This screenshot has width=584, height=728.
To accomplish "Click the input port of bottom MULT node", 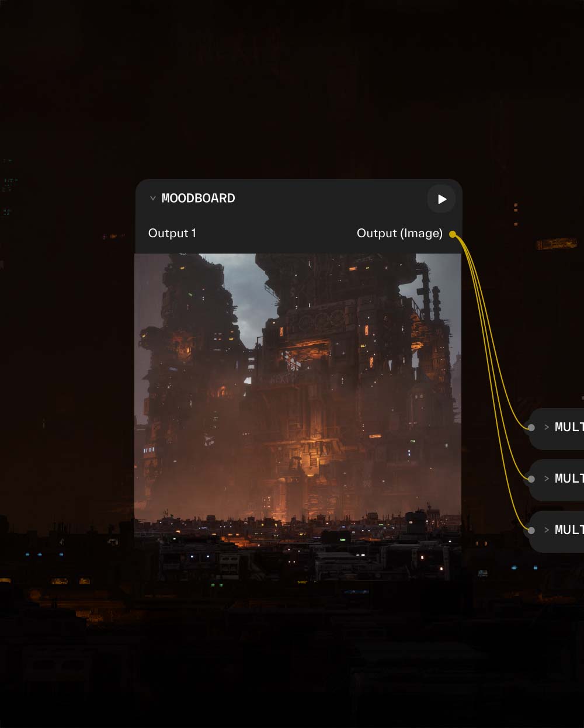I will coord(531,531).
